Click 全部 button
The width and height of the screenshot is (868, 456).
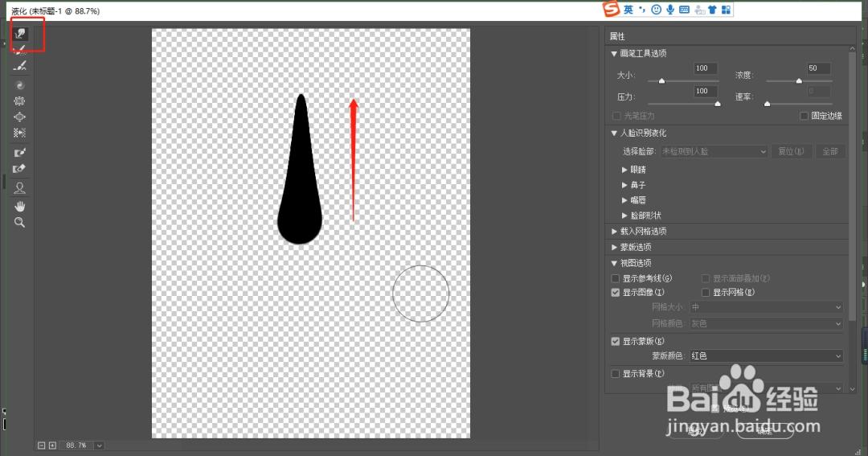[829, 151]
